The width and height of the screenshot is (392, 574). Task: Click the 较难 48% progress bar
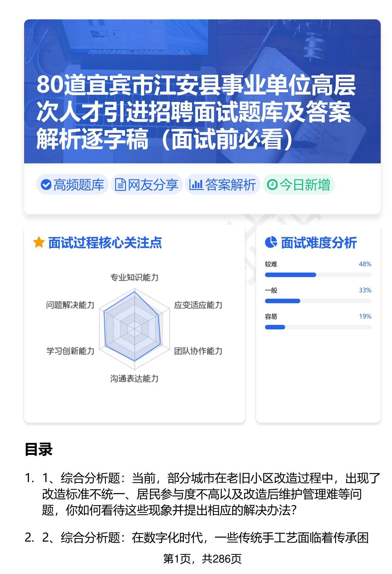point(318,275)
